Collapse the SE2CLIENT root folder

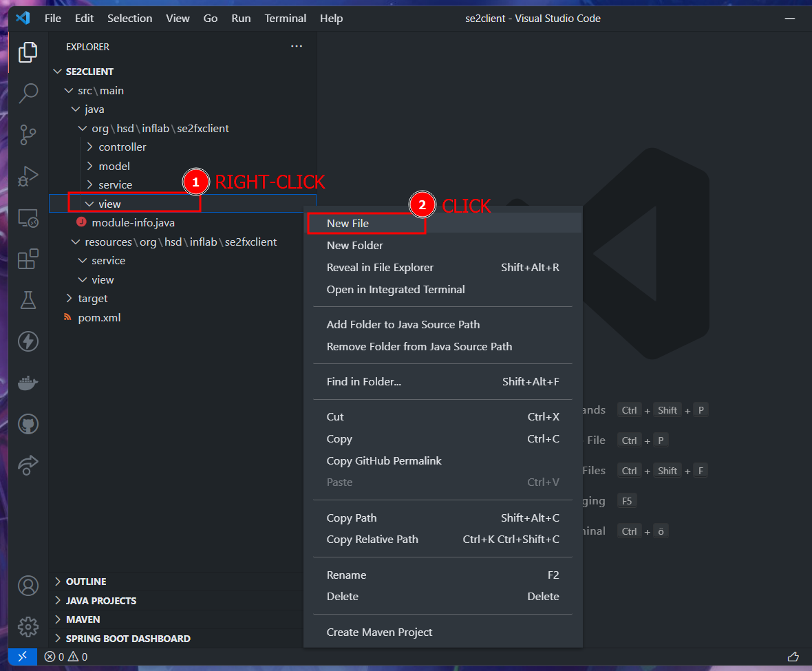tap(58, 72)
